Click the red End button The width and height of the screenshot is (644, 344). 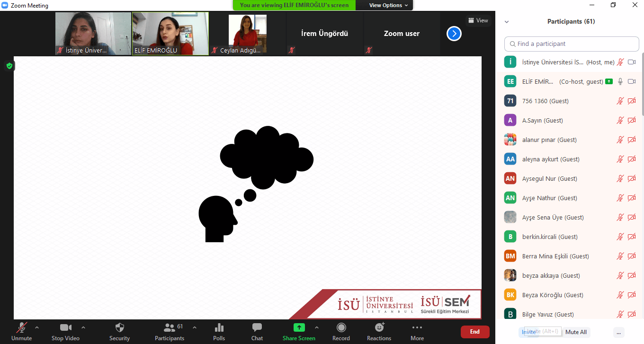[474, 332]
